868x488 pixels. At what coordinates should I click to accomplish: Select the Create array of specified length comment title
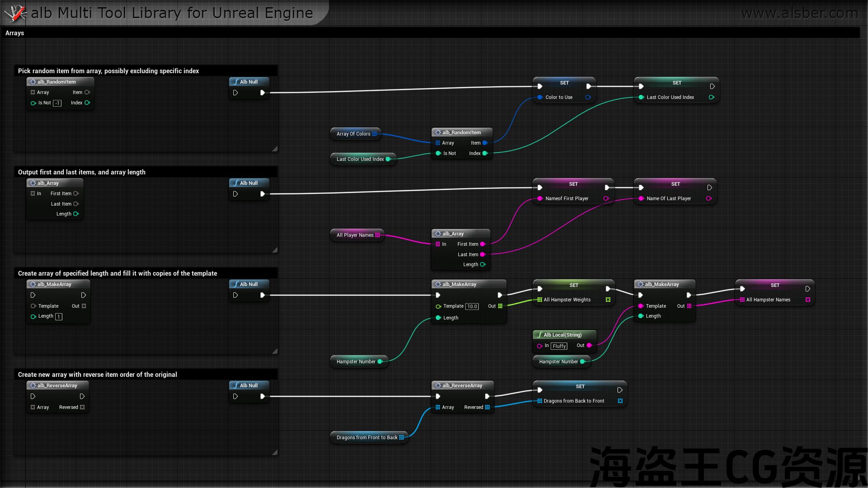tap(118, 273)
